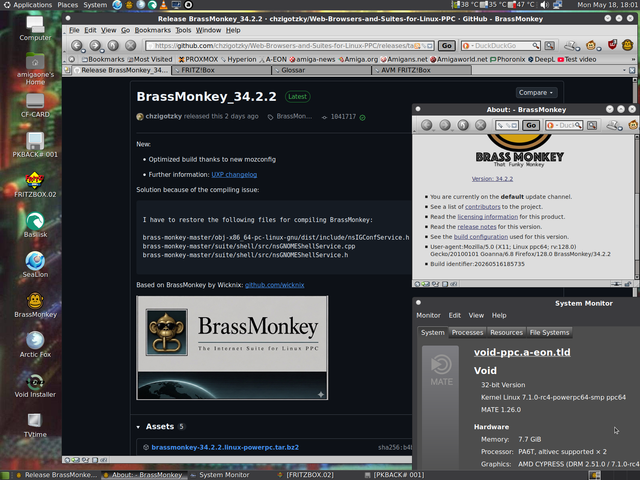Open the Monitor menu in System Monitor

coord(428,316)
